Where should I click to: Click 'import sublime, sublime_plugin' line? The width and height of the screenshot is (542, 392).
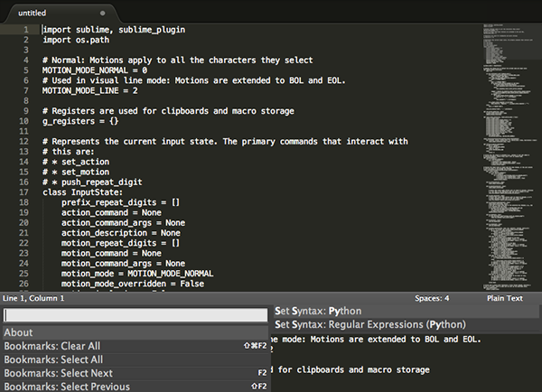click(114, 30)
